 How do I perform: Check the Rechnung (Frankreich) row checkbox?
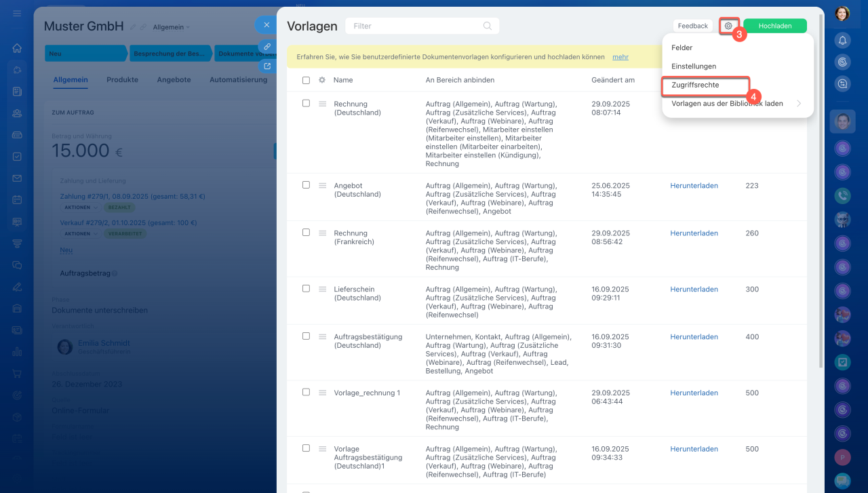click(x=306, y=232)
